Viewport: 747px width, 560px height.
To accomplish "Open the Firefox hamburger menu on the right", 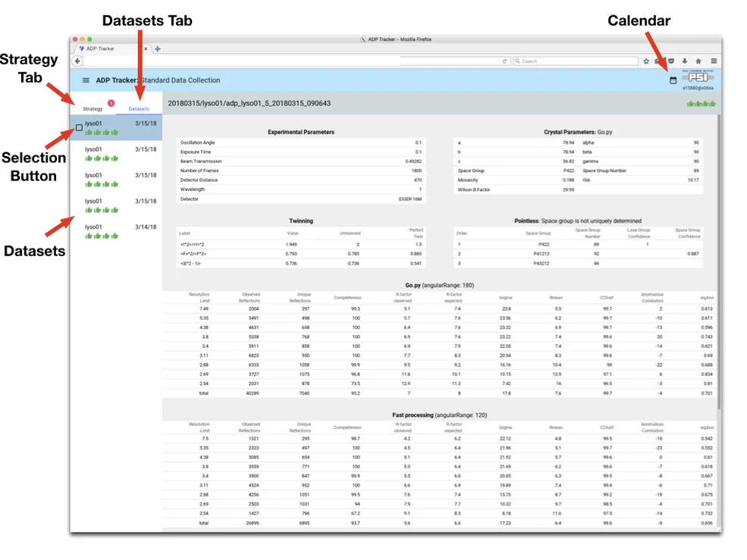I will pos(714,61).
